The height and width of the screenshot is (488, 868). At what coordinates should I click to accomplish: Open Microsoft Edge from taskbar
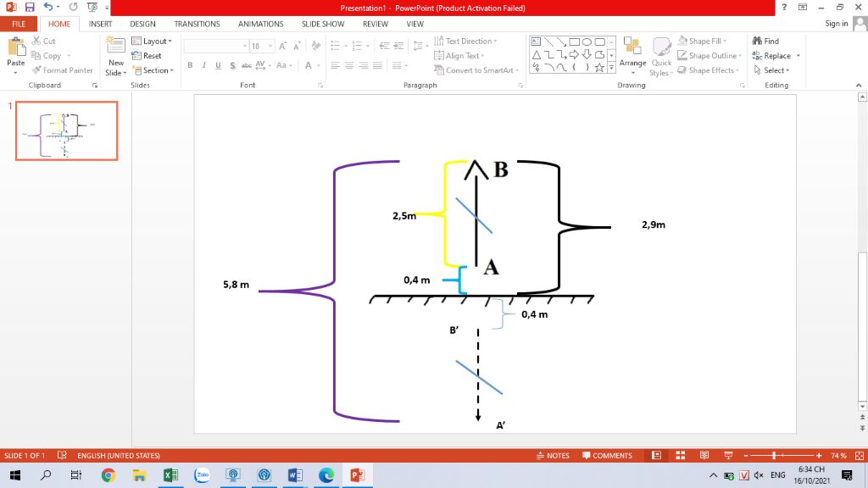[326, 474]
